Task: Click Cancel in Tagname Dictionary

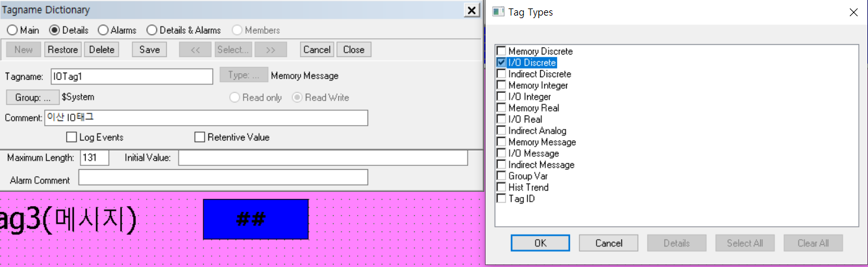Action: 317,50
